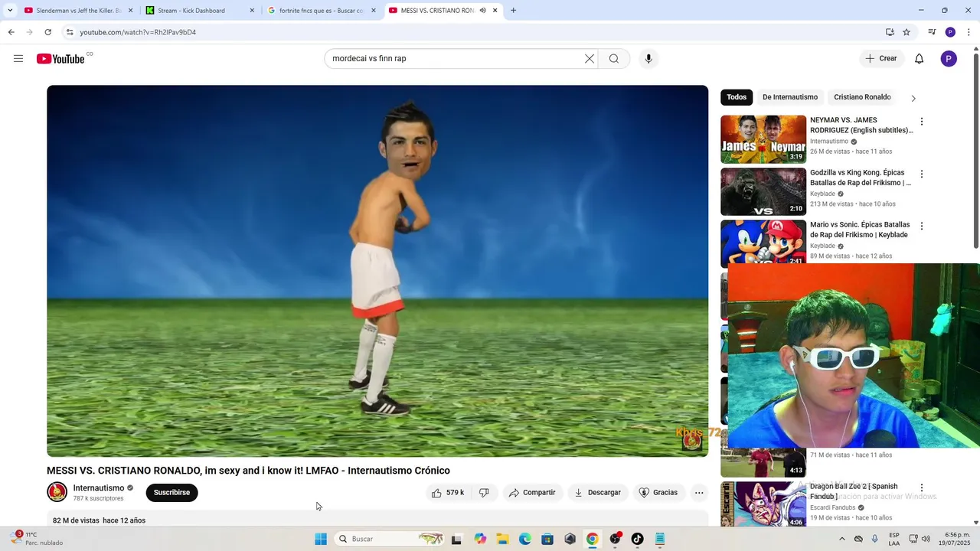Like the video with thumbs up
The width and height of the screenshot is (980, 551).
pyautogui.click(x=448, y=493)
